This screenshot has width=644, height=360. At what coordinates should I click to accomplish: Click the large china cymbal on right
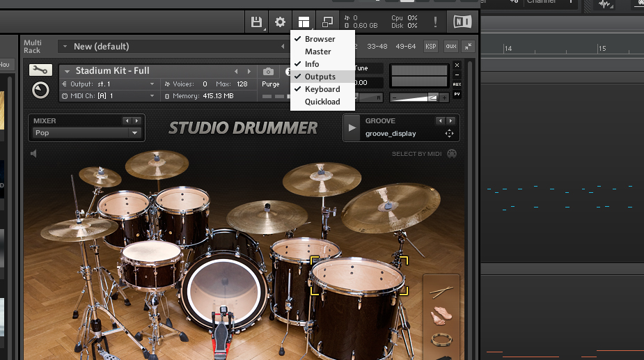coord(390,207)
